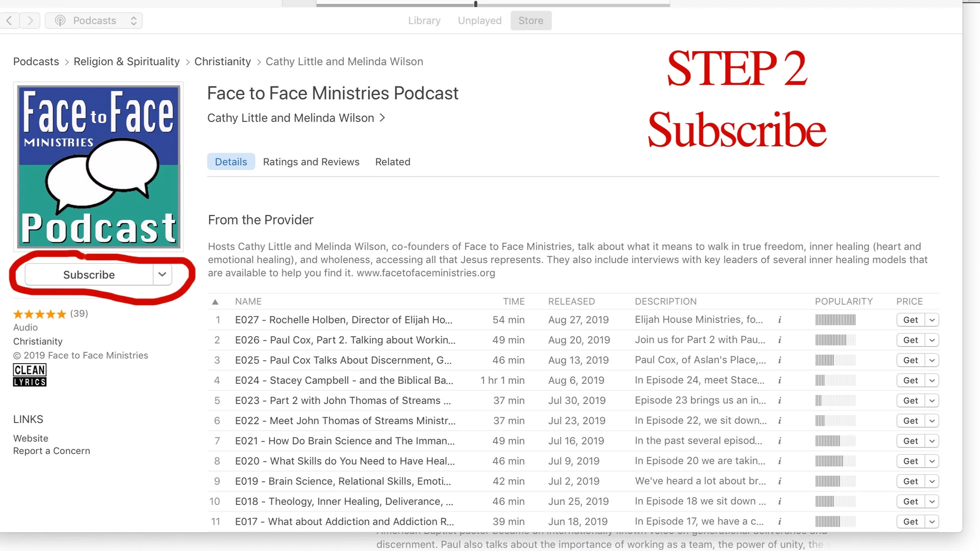This screenshot has height=551, width=980.
Task: Expand Get options arrow for E019
Action: pyautogui.click(x=932, y=481)
